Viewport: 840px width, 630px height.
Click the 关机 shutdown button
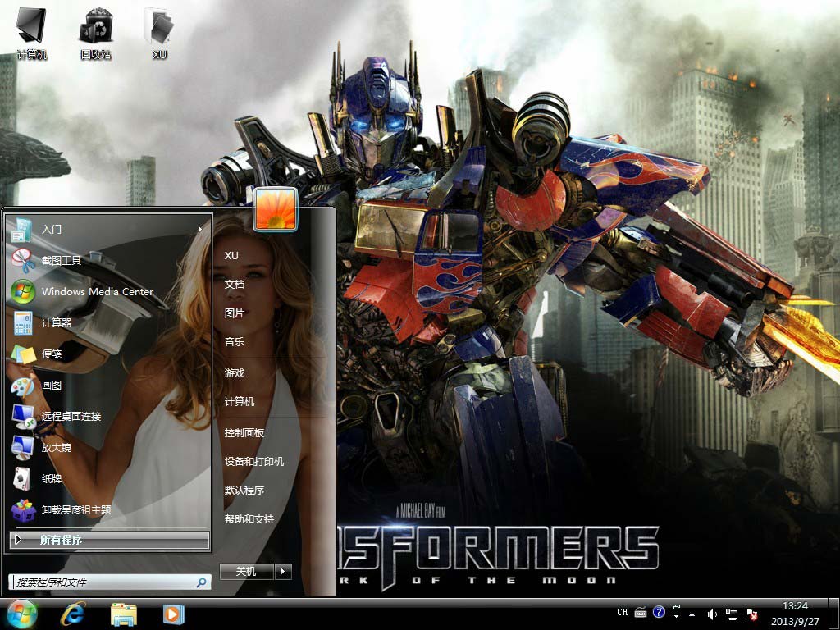pos(246,571)
